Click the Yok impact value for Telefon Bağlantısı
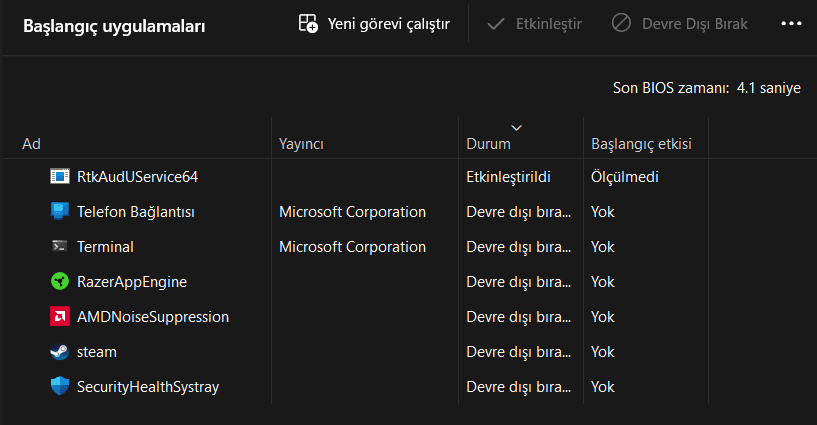Viewport: 817px width, 425px height. tap(602, 212)
